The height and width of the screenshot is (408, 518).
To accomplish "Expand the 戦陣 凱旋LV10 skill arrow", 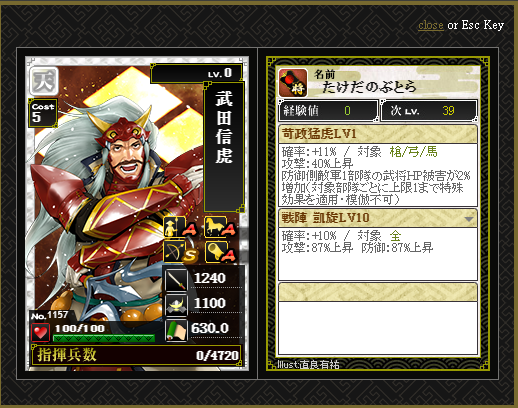I will click(469, 219).
